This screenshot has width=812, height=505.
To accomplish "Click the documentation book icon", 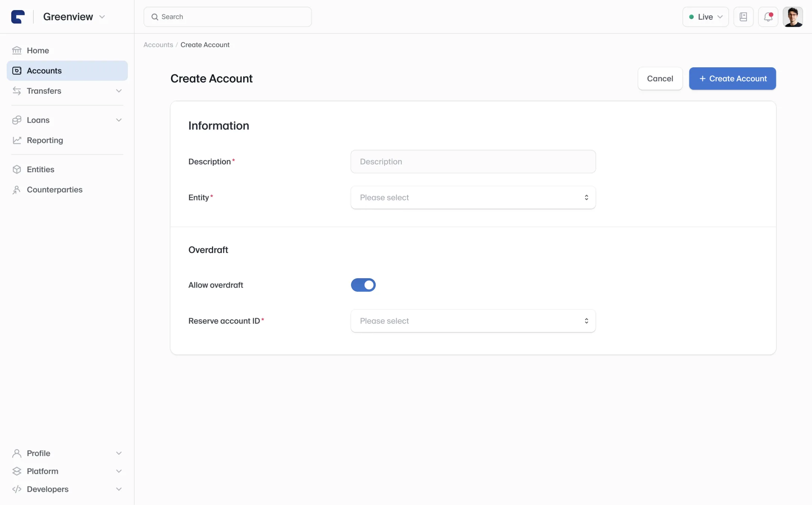I will click(x=743, y=17).
